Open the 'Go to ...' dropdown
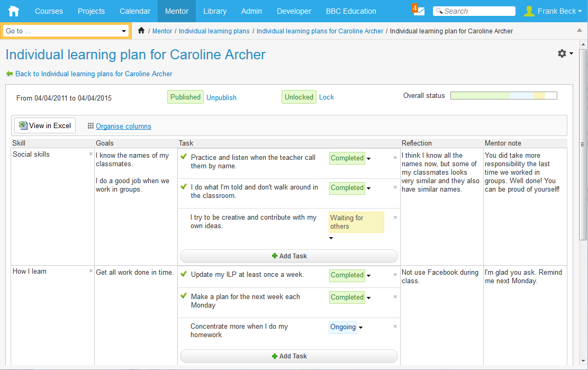588x370 pixels. (x=66, y=31)
